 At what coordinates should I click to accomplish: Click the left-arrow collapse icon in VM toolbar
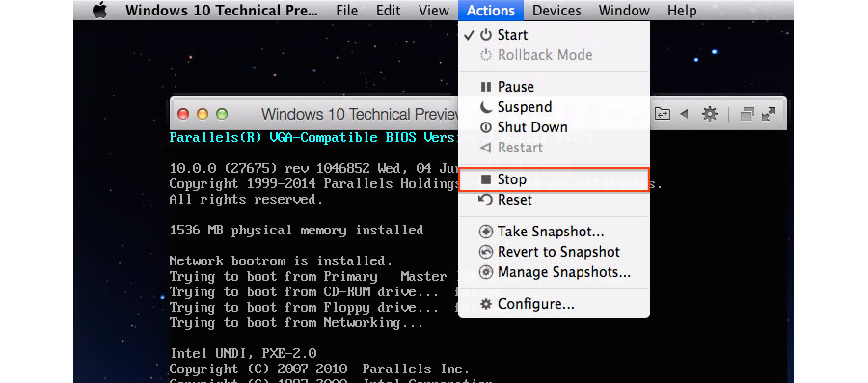[684, 114]
